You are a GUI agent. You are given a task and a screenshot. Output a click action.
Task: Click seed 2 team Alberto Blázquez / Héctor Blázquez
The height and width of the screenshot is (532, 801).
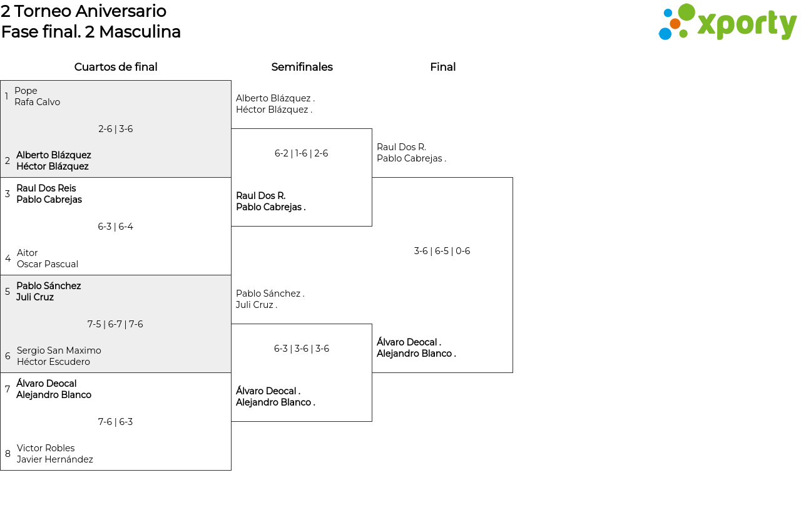tap(54, 161)
